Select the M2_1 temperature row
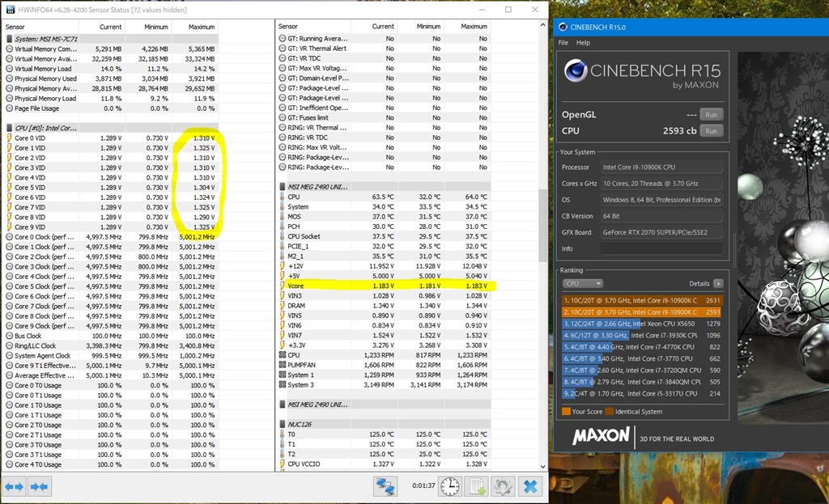Image resolution: width=829 pixels, height=504 pixels. (x=384, y=256)
